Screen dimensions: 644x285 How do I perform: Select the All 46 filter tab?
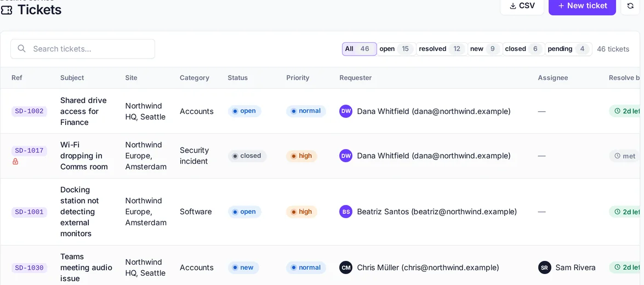tap(360, 49)
